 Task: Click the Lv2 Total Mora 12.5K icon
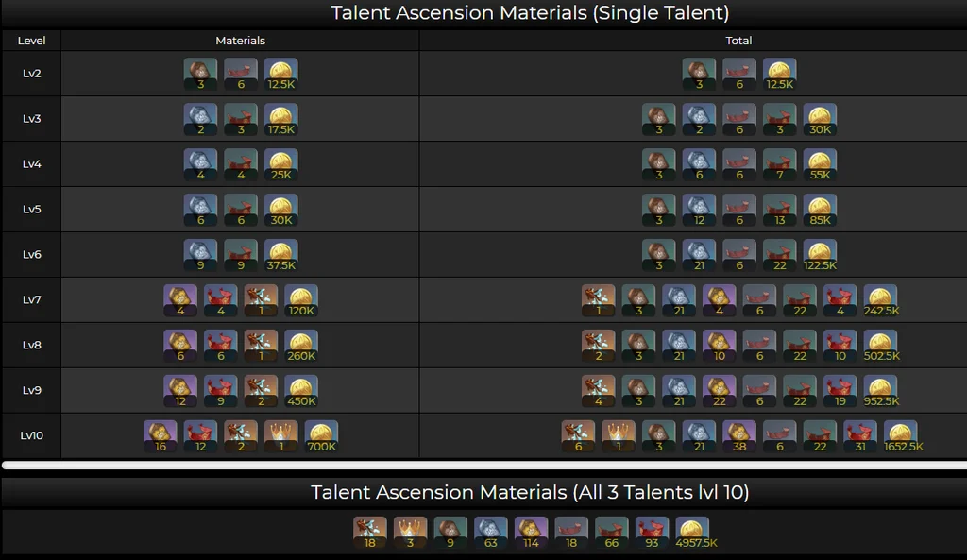[x=779, y=74]
